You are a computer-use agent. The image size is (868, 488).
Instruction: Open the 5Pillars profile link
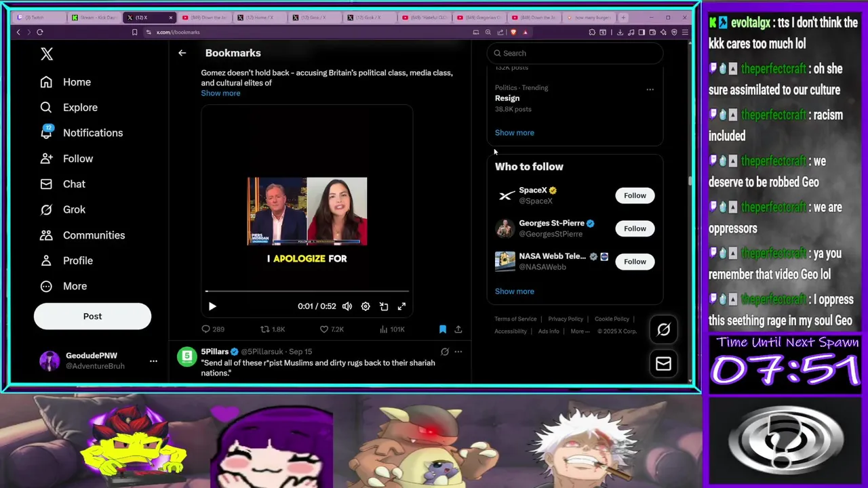coord(214,352)
